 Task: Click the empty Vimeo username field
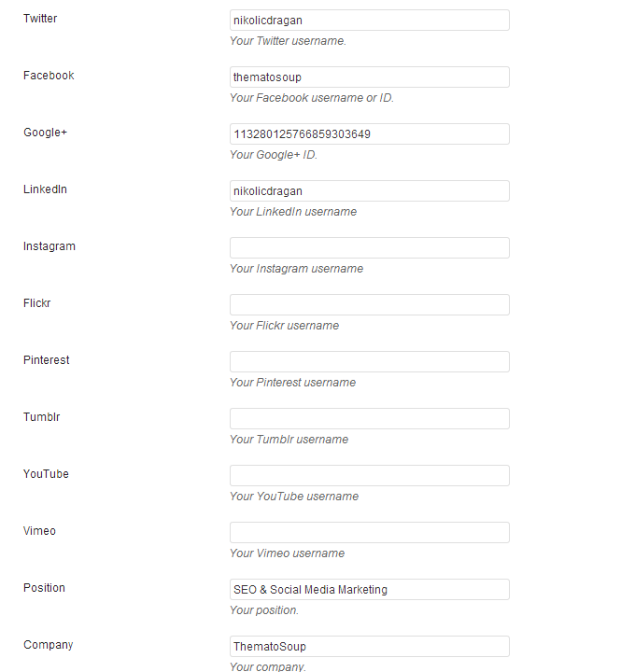[x=369, y=533]
